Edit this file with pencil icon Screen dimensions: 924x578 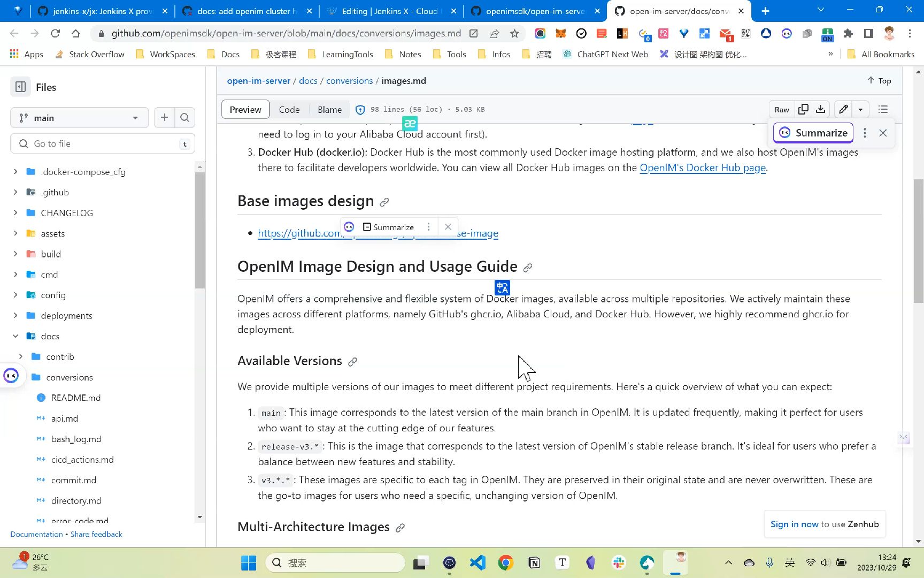click(x=843, y=109)
